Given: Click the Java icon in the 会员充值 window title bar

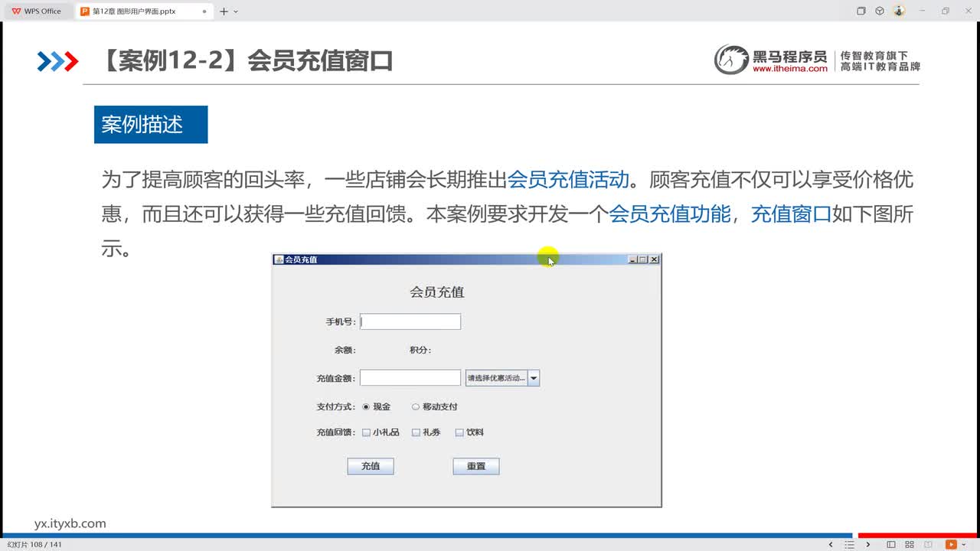Looking at the screenshot, I should coord(279,259).
